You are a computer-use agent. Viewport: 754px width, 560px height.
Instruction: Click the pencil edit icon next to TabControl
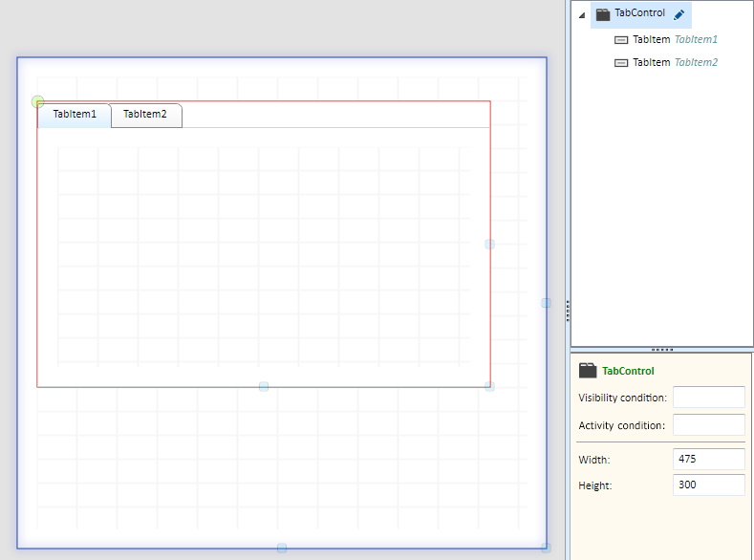coord(679,15)
